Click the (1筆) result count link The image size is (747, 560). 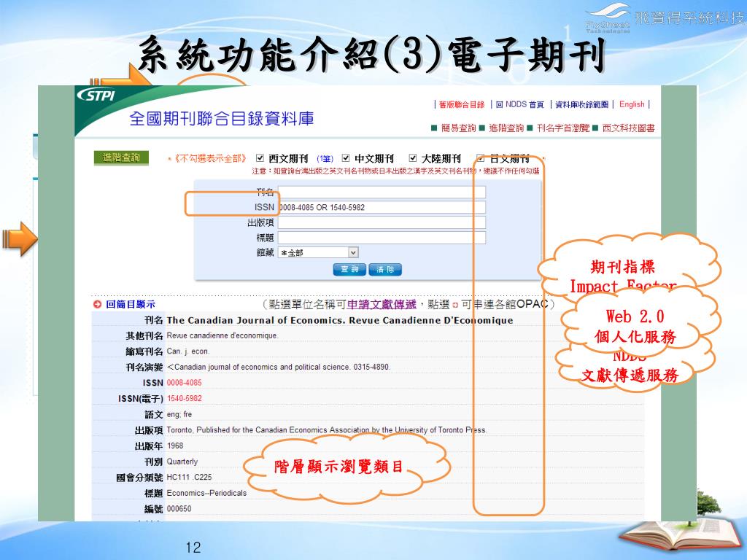(325, 158)
